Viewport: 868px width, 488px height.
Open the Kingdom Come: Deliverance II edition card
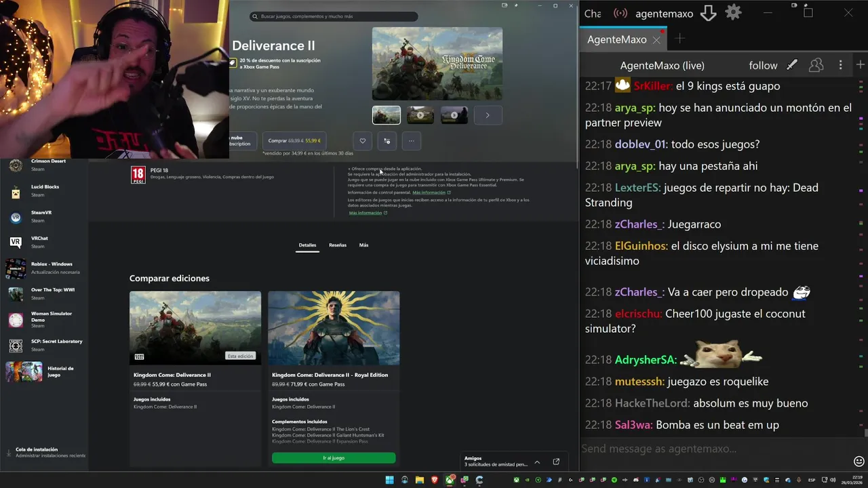click(x=195, y=379)
